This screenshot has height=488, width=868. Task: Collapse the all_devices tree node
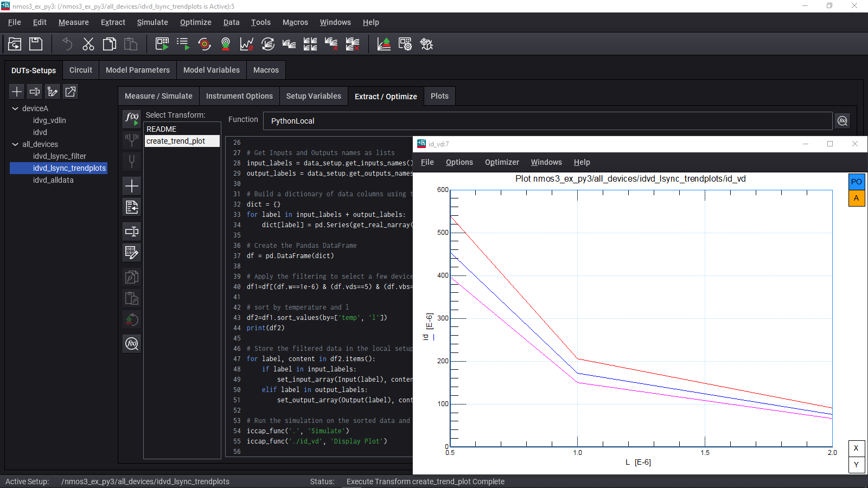[15, 144]
